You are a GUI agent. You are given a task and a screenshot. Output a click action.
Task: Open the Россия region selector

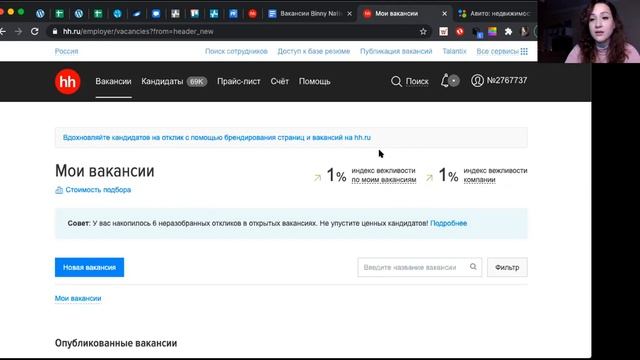pos(67,51)
